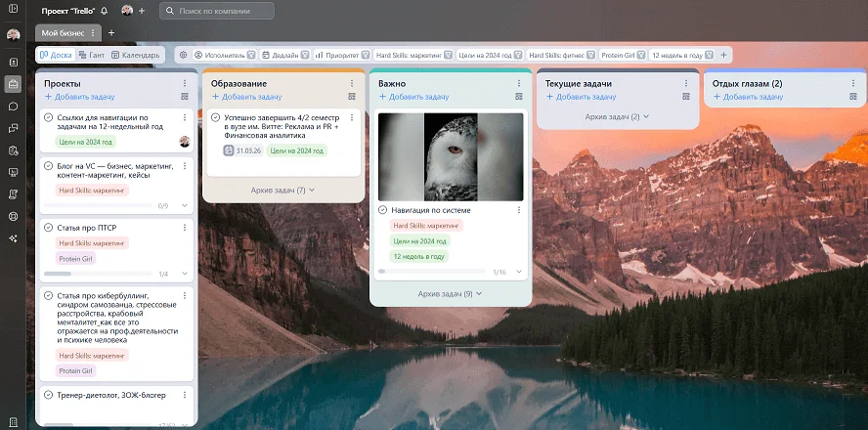Open Hard Skills: фитнес filter
The width and height of the screenshot is (868, 430).
[x=561, y=55]
